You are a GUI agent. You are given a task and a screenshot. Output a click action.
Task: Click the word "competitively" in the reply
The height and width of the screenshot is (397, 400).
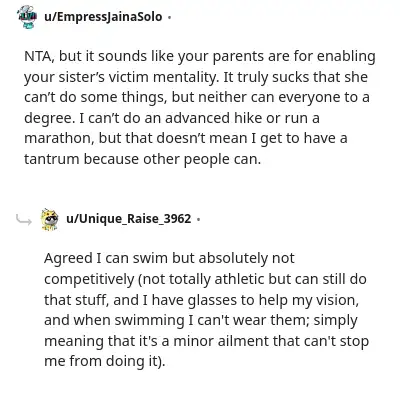click(x=89, y=279)
